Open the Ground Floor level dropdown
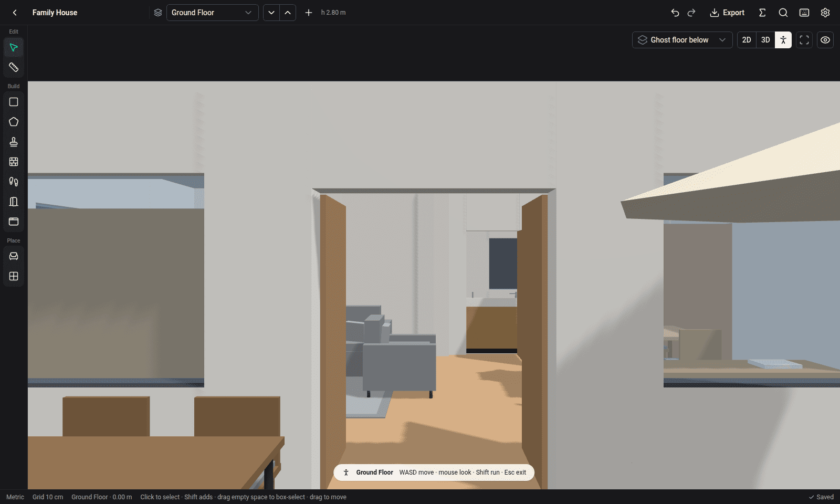 [x=212, y=13]
